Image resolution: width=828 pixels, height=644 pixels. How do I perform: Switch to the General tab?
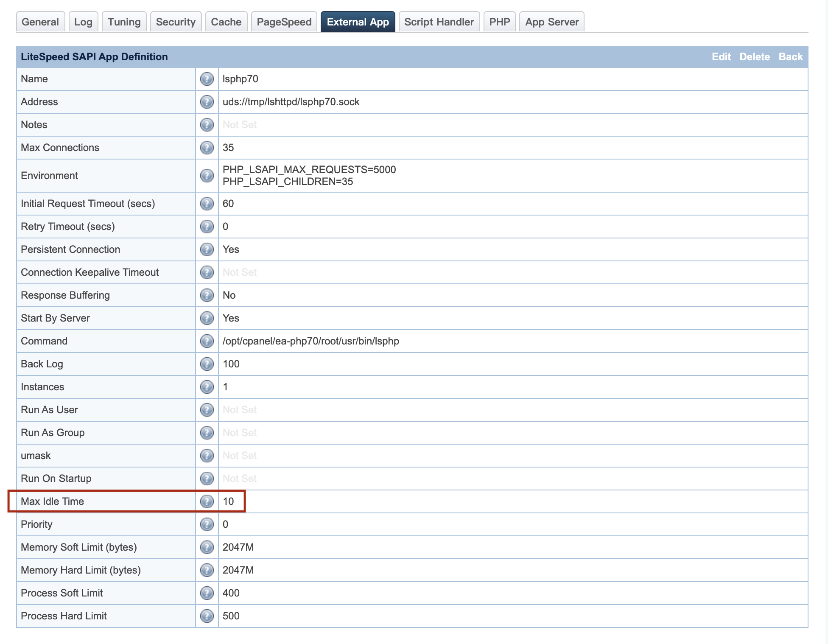coord(40,22)
